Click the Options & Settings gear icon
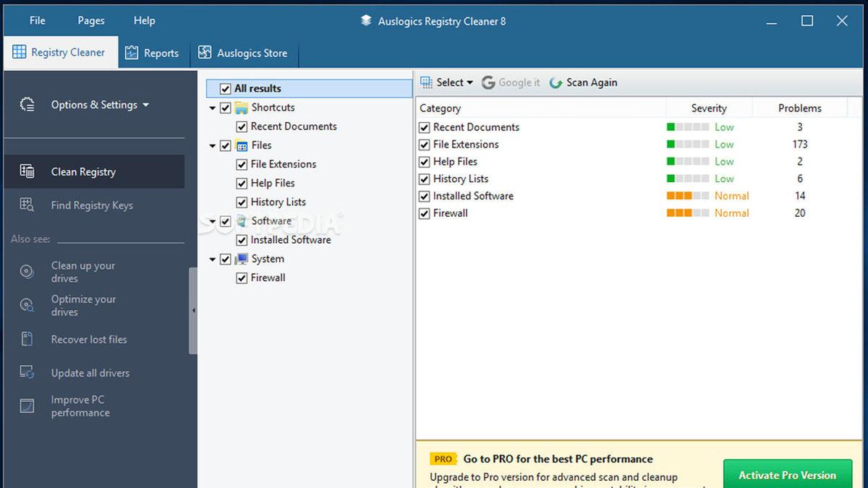868x488 pixels. [x=27, y=105]
